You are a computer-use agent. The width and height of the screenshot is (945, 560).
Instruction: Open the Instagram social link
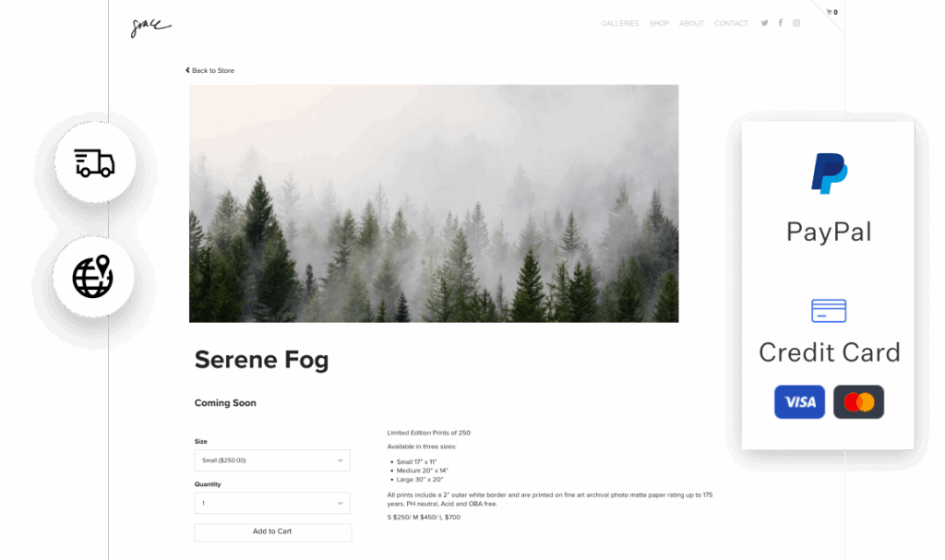click(796, 23)
